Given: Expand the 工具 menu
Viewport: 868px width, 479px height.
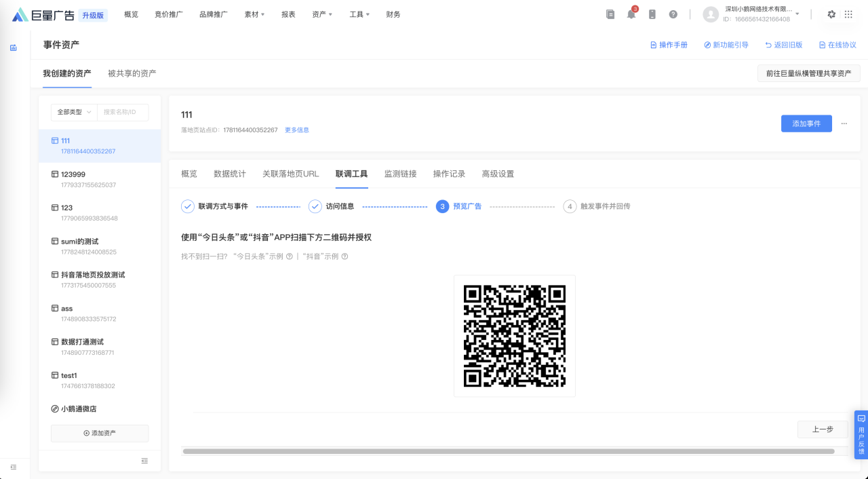Looking at the screenshot, I should [359, 14].
